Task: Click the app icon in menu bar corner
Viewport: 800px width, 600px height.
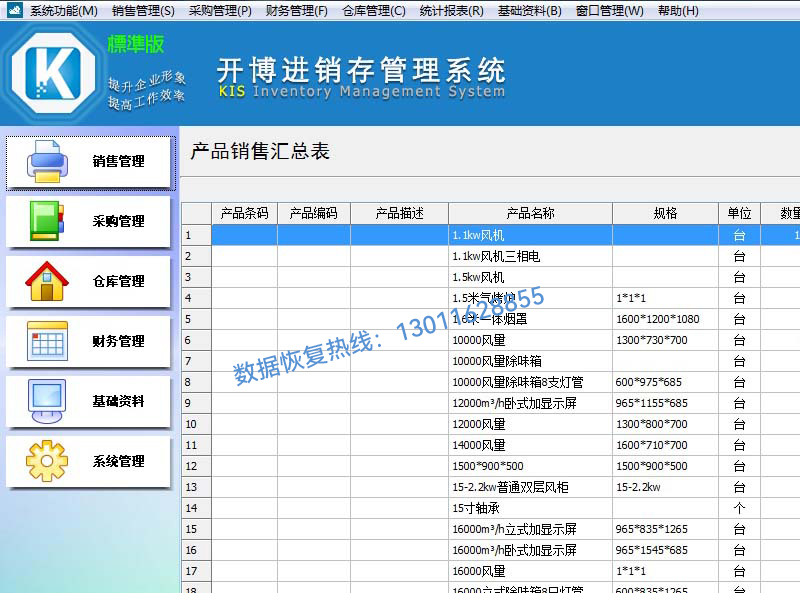Action: [x=14, y=11]
